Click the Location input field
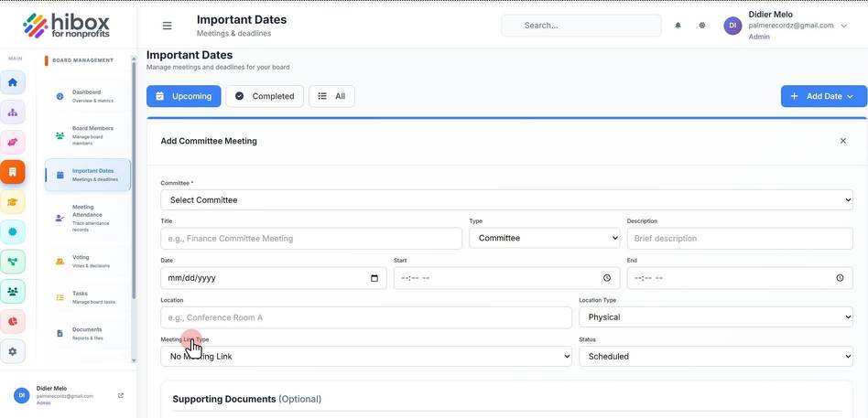Viewport: 868px width, 418px height. [366, 317]
